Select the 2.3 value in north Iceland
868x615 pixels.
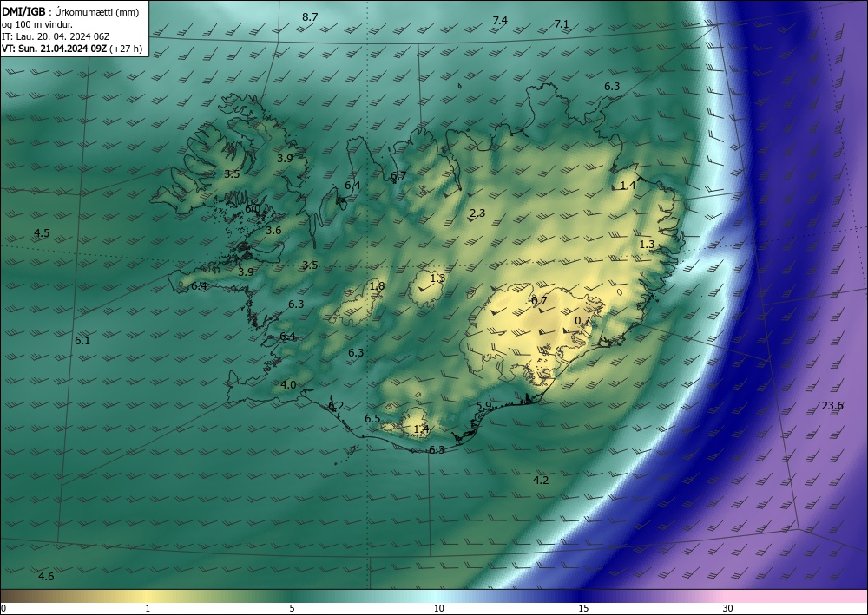(x=477, y=213)
